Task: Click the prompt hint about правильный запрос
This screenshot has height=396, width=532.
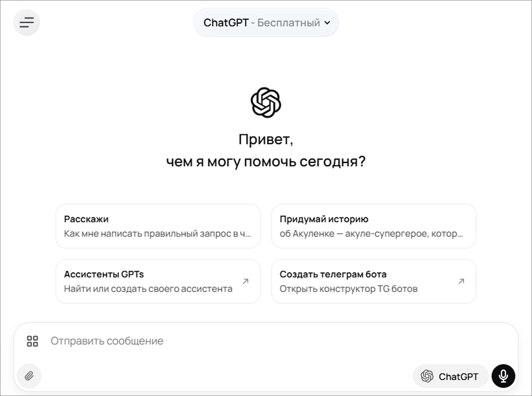Action: [158, 234]
